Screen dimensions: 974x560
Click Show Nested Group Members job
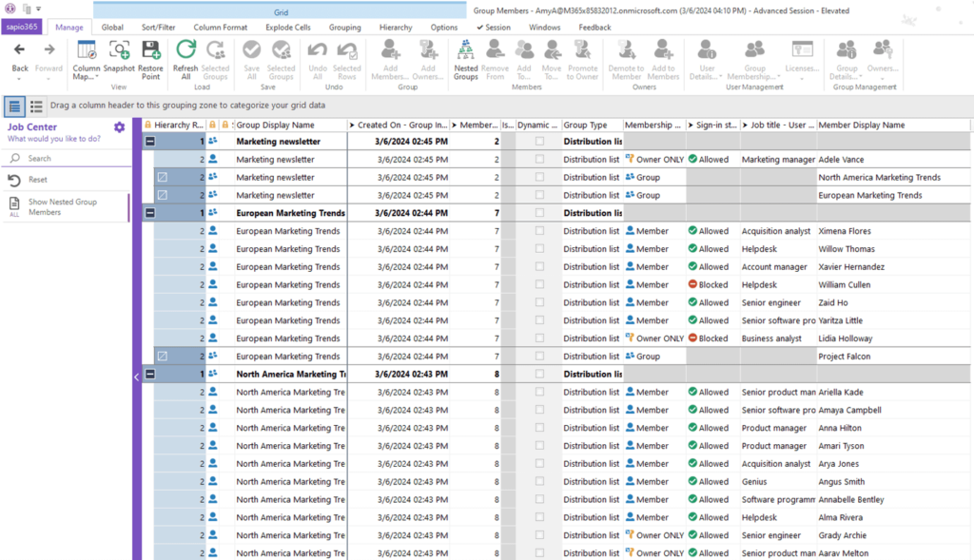click(x=63, y=206)
